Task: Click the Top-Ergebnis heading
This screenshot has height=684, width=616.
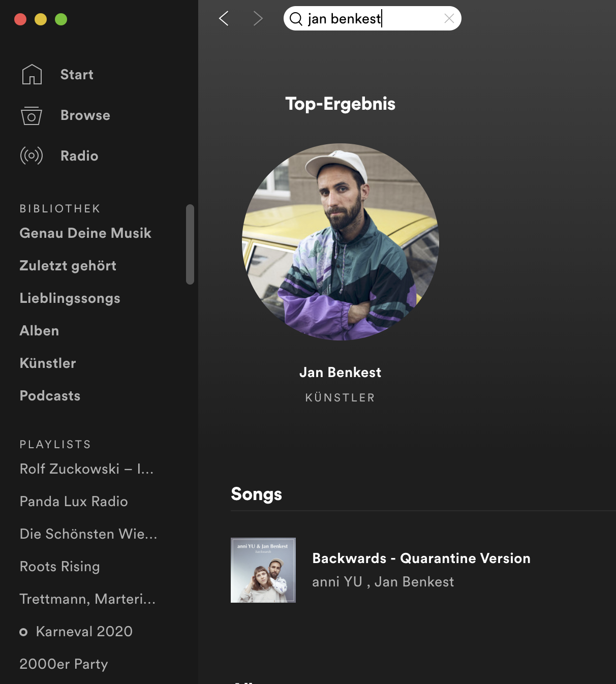Action: [x=341, y=104]
